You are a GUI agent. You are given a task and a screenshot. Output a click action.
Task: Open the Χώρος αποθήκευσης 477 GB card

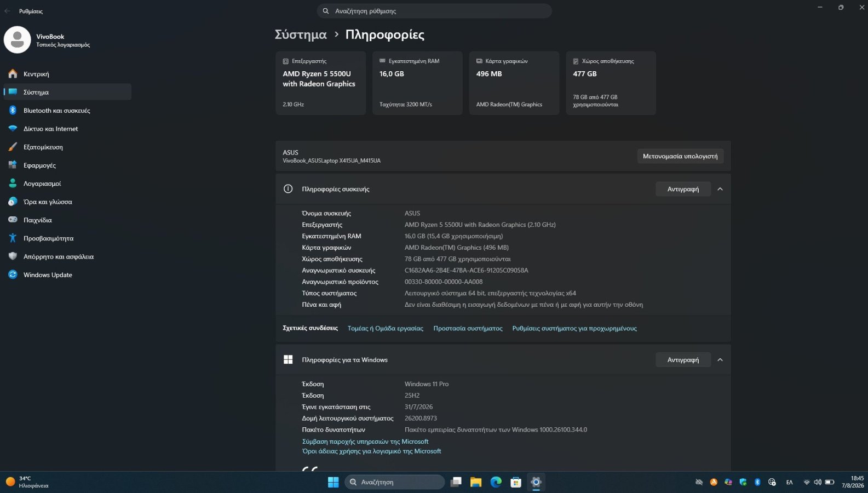[611, 83]
